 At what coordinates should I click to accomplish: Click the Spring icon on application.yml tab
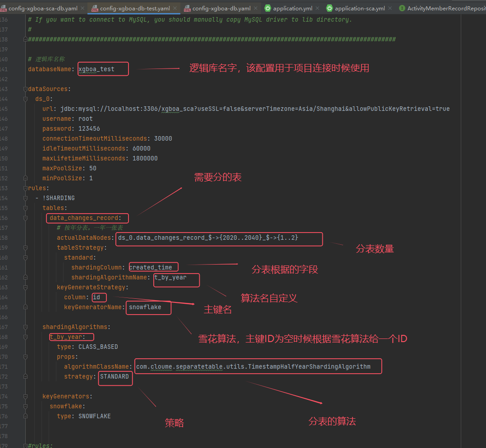(268, 9)
